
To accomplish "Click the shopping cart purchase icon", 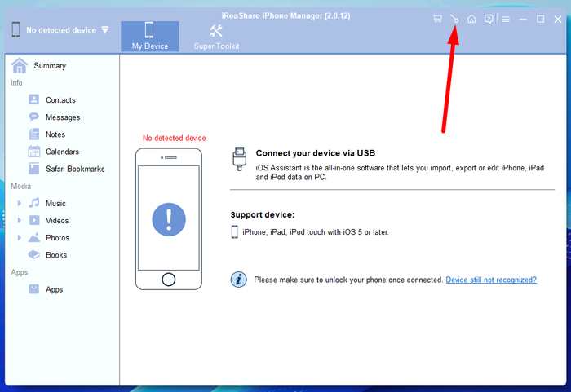I will click(x=437, y=19).
